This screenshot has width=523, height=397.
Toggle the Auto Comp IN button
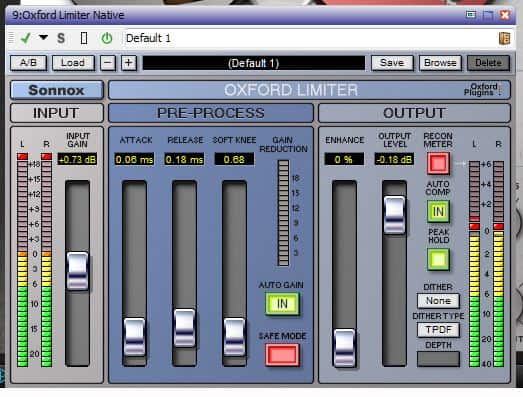point(438,211)
